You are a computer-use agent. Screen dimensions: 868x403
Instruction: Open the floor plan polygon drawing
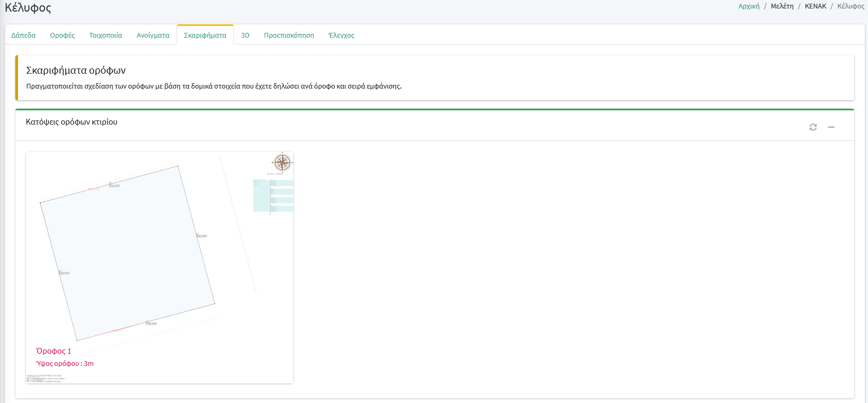pyautogui.click(x=127, y=253)
